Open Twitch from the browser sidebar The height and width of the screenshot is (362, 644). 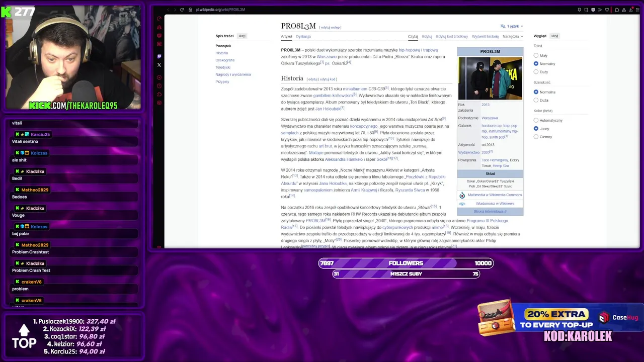point(159,56)
